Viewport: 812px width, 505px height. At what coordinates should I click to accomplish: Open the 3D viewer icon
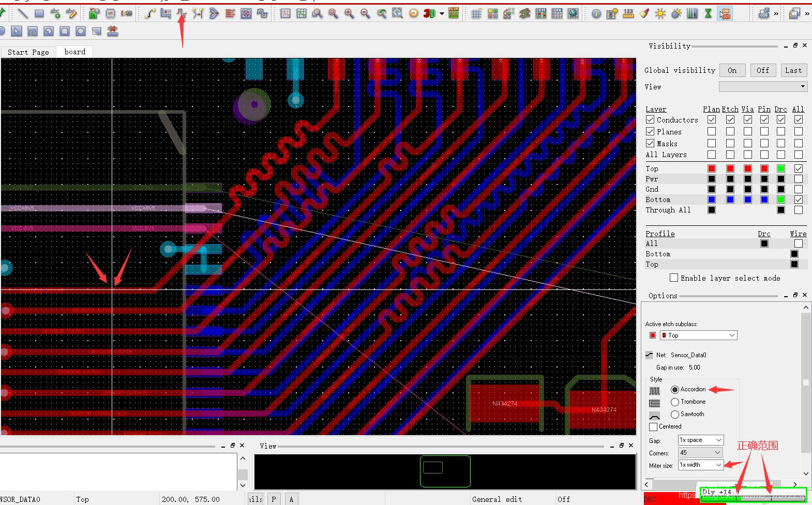[x=429, y=14]
